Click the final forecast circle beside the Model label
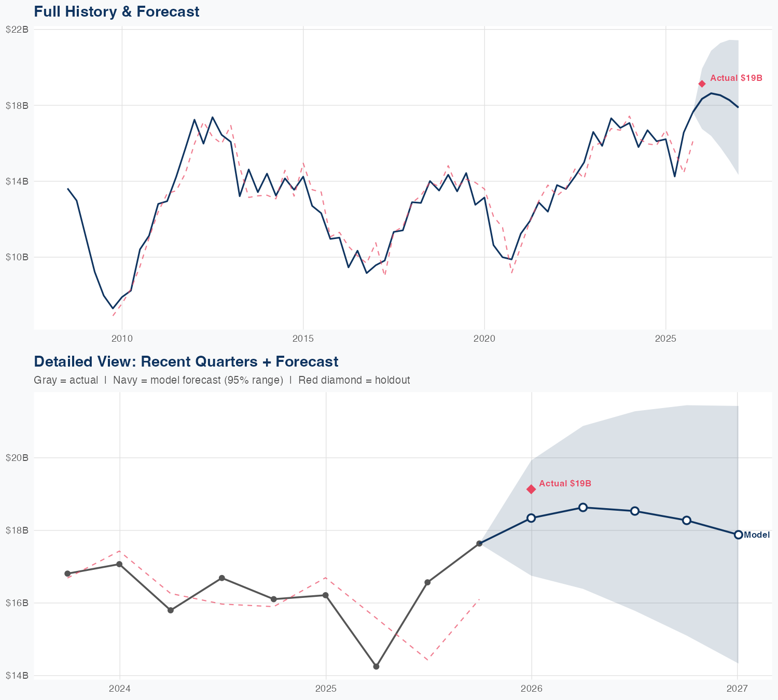Image resolution: width=778 pixels, height=700 pixels. (738, 535)
